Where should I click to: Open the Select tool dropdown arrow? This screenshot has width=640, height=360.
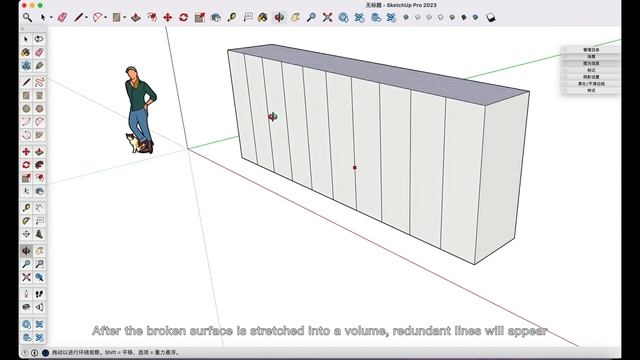coord(51,18)
